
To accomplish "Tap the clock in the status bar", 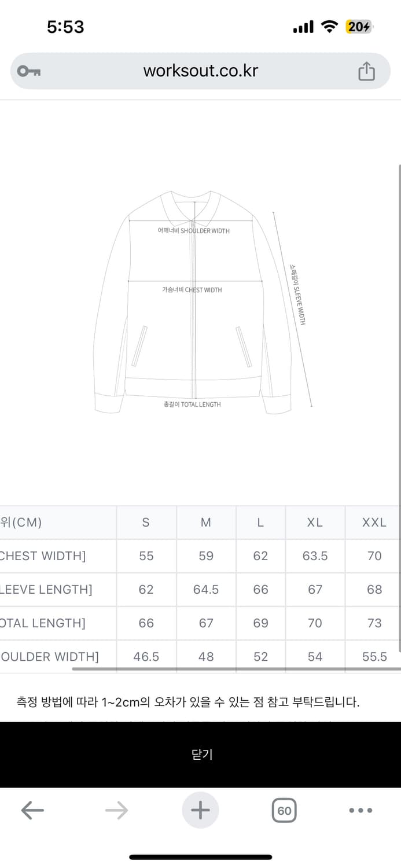I will [x=65, y=27].
